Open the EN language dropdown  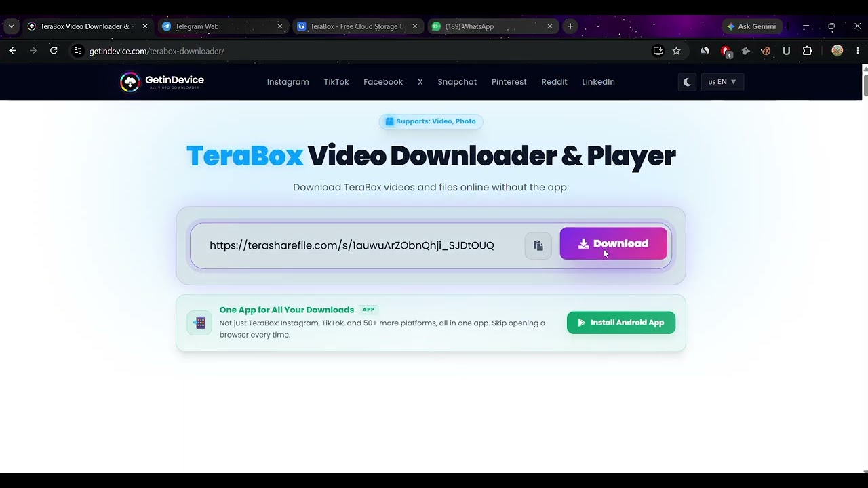pos(722,82)
